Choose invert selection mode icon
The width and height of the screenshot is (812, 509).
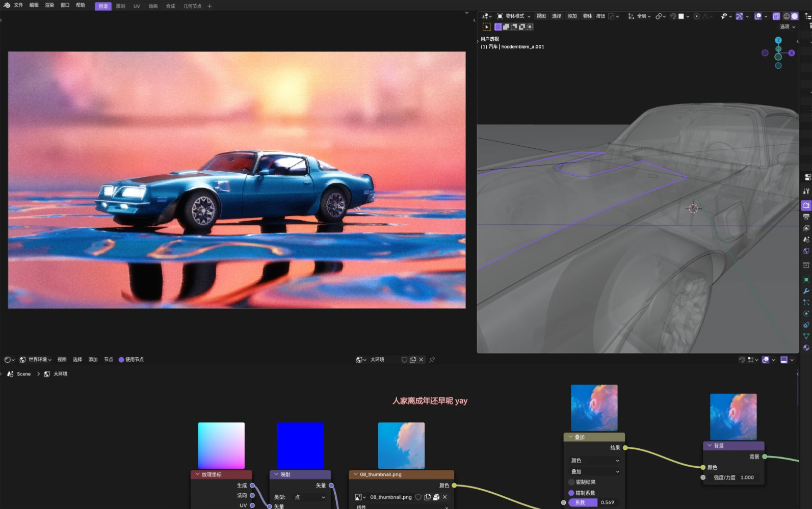[522, 27]
